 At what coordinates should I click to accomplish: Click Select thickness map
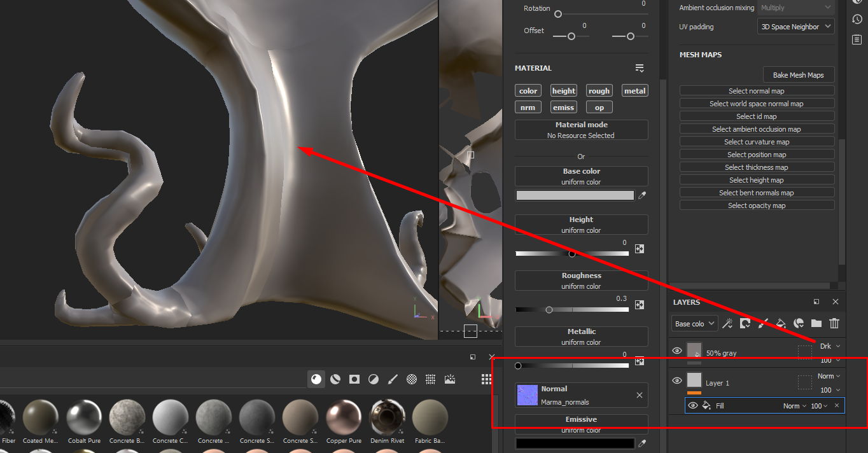pos(757,167)
